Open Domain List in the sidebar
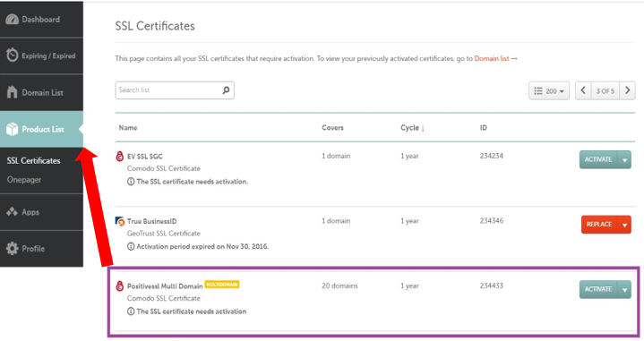Screen dimensions: 644x341 pos(41,92)
